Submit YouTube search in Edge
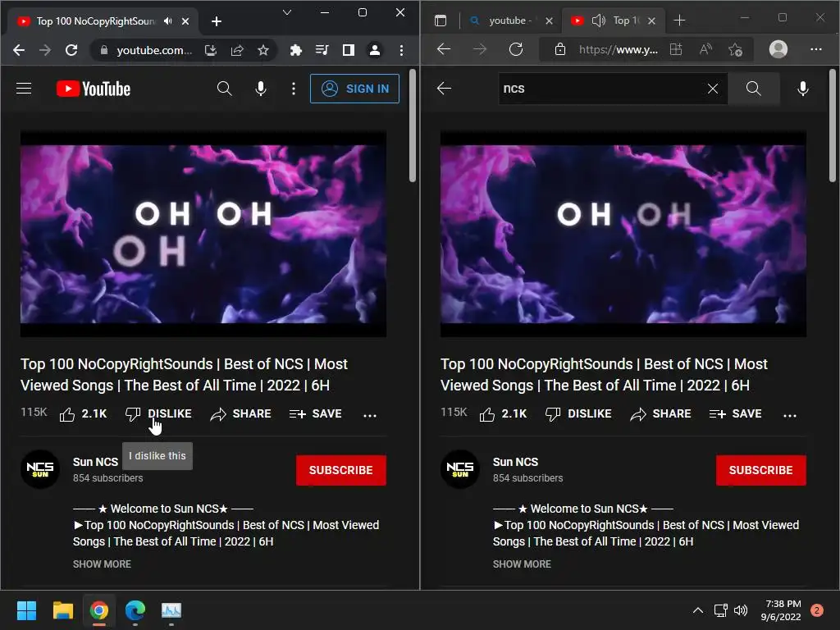This screenshot has height=630, width=840. click(753, 89)
